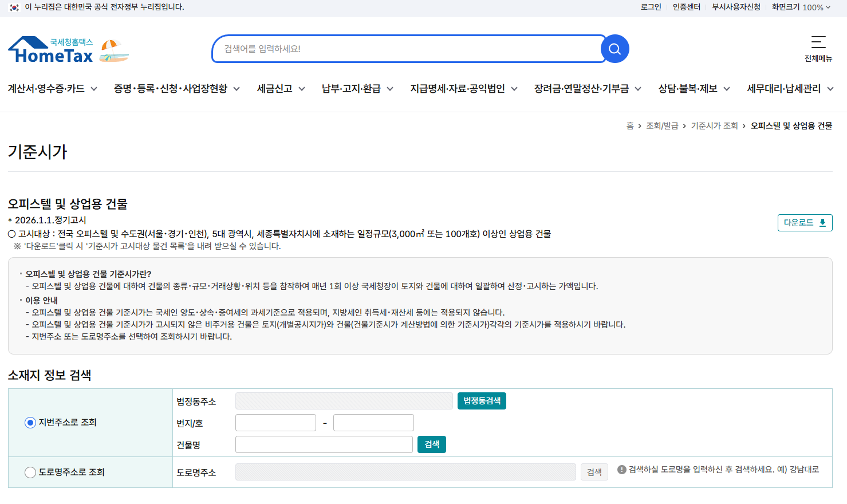This screenshot has width=847, height=504.
Task: Click the 오피스텔 및 상업용 건물 기준시가란? subheading
Action: pos(88,274)
